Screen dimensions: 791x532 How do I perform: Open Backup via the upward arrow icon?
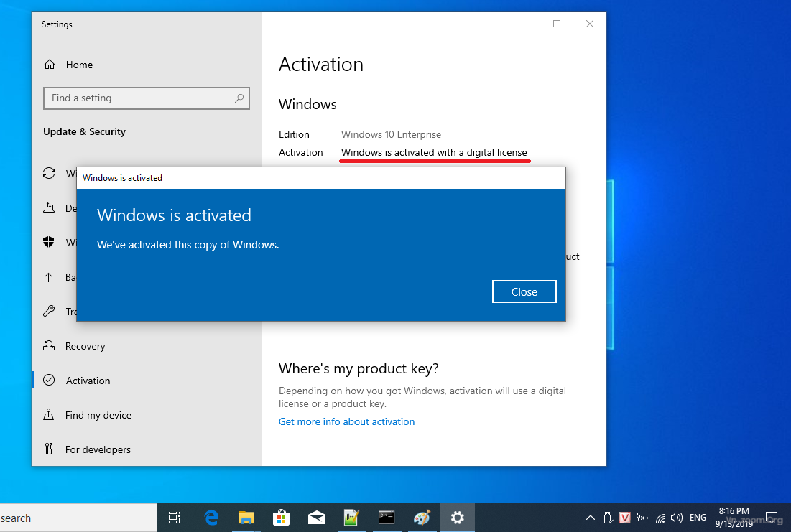tap(49, 277)
